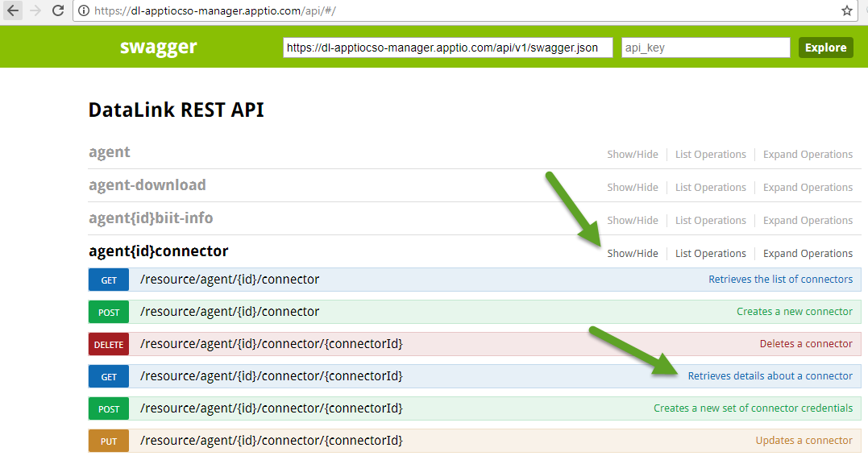Open the PUT connector/{connectorId} path
The height and width of the screenshot is (456, 868).
coord(272,441)
